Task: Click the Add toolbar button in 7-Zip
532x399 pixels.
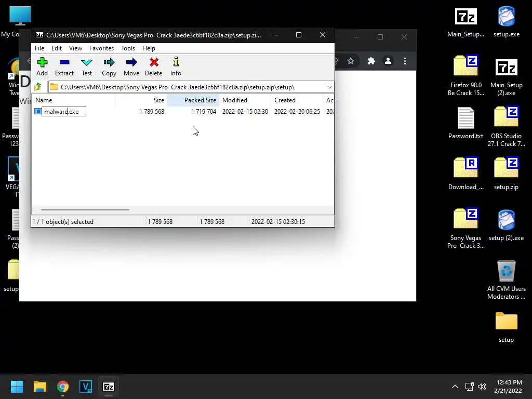Action: (42, 66)
